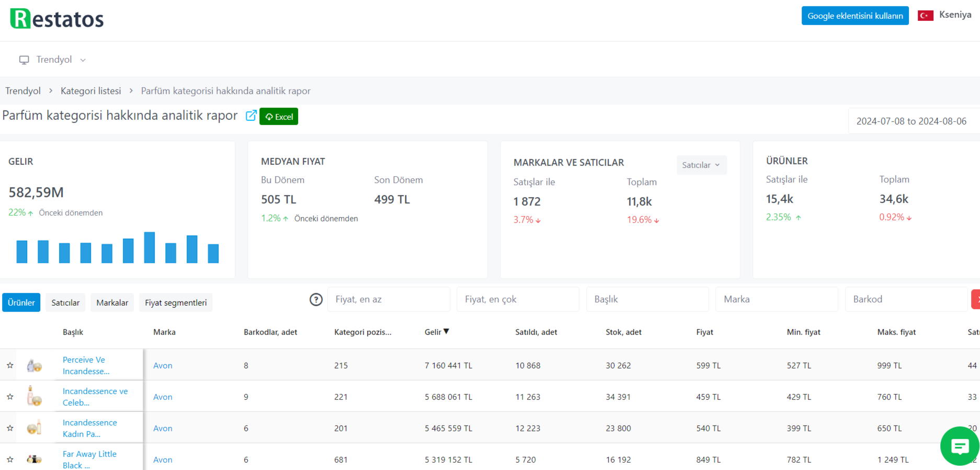The height and width of the screenshot is (470, 980).
Task: Click the 7 160 441 TL revenue cell
Action: tap(448, 365)
